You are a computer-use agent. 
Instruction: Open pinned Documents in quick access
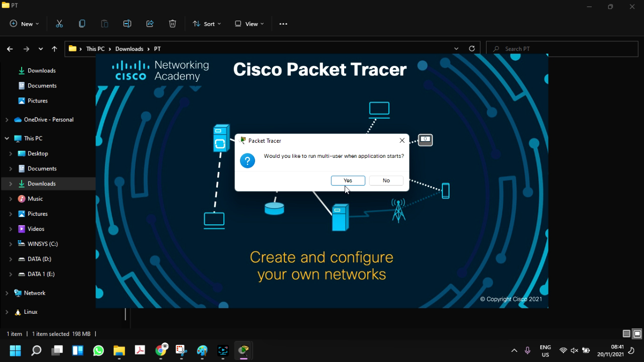click(42, 85)
